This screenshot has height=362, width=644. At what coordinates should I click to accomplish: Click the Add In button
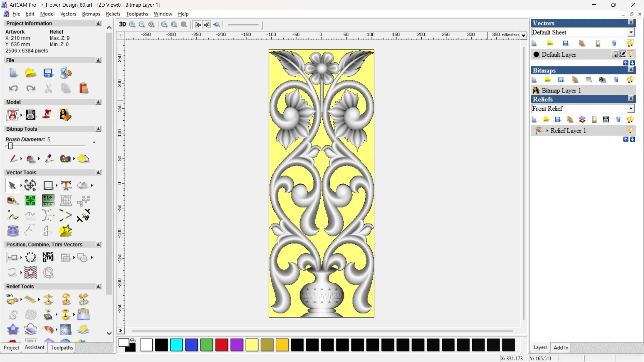(x=561, y=348)
